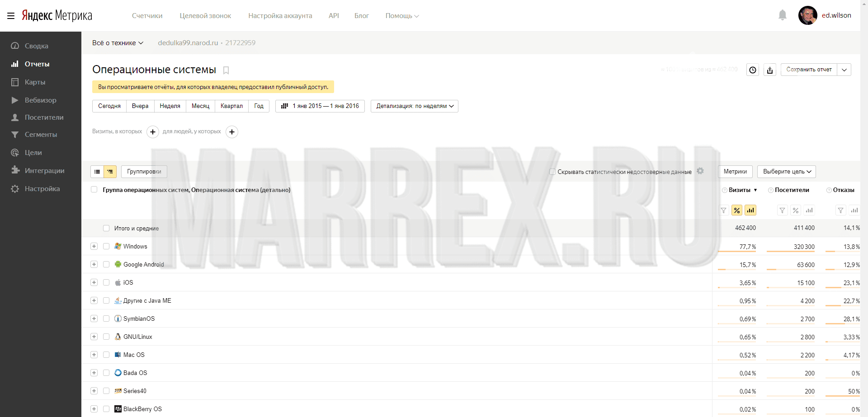Click the clock icon near Сохранить отчет
Screen dimensions: 868x417
pos(753,70)
